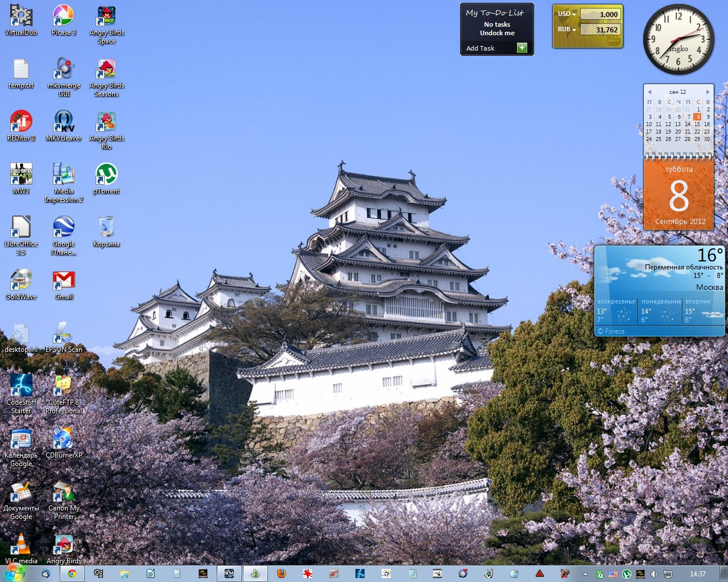Click the Gmail desktop shortcut

[64, 281]
